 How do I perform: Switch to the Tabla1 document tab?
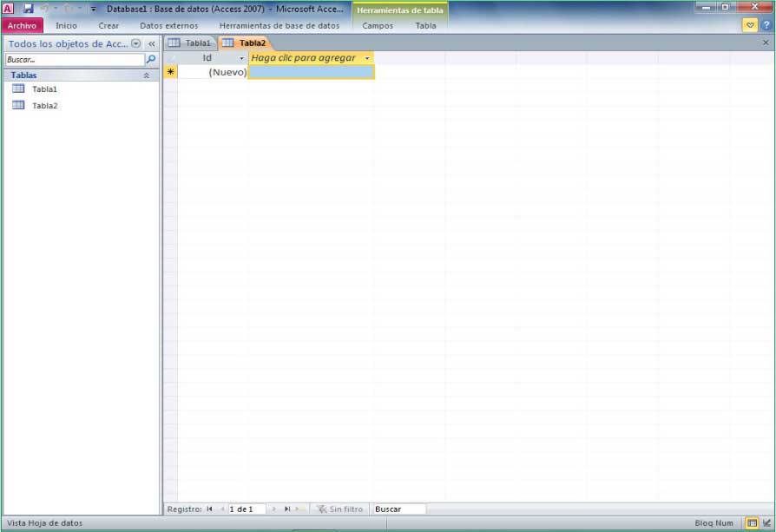pyautogui.click(x=190, y=43)
